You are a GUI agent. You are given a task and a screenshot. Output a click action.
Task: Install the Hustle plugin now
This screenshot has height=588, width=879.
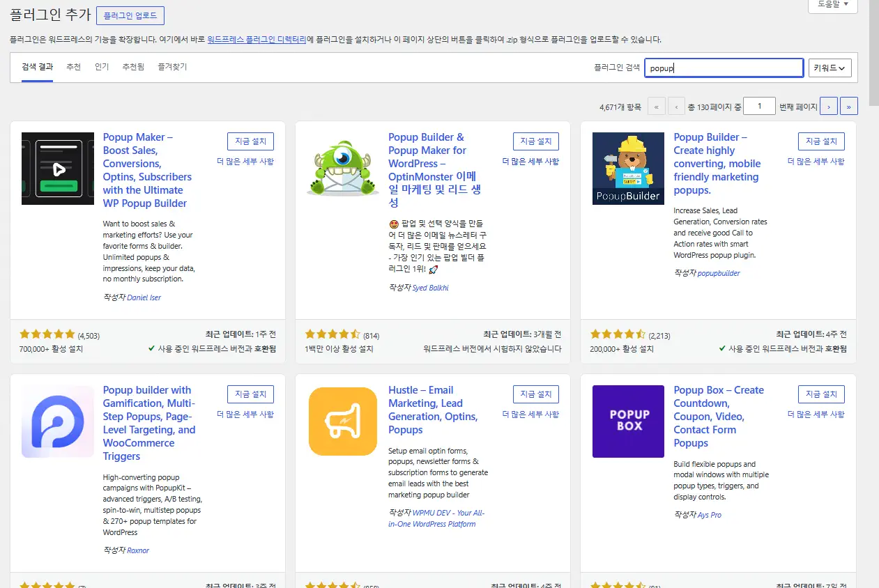click(536, 394)
